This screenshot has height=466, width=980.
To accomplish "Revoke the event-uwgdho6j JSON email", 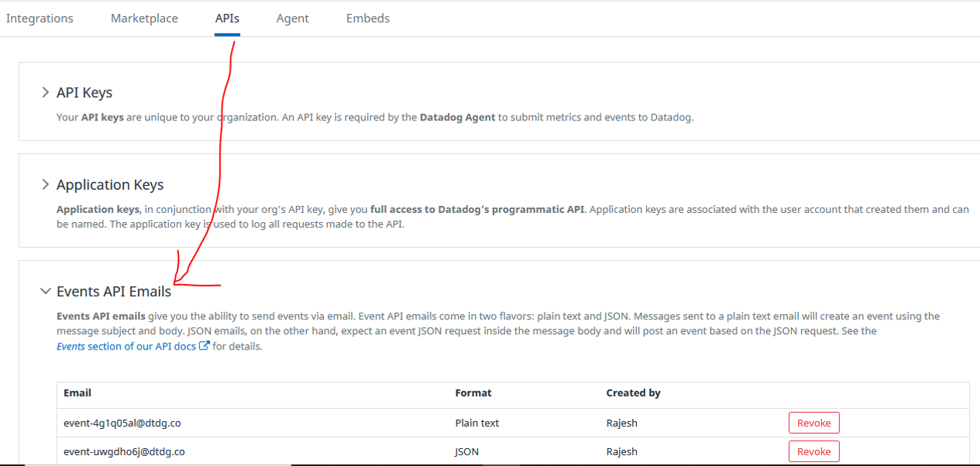I will click(x=813, y=451).
